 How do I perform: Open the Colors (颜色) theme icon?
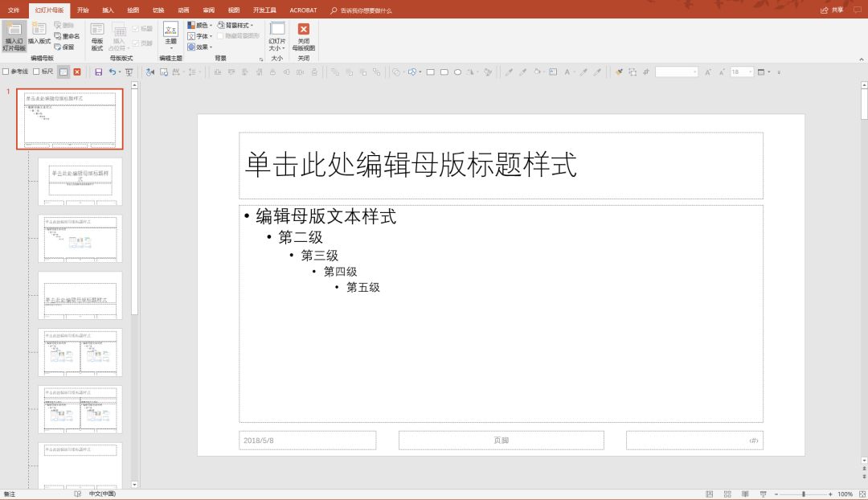(x=195, y=25)
